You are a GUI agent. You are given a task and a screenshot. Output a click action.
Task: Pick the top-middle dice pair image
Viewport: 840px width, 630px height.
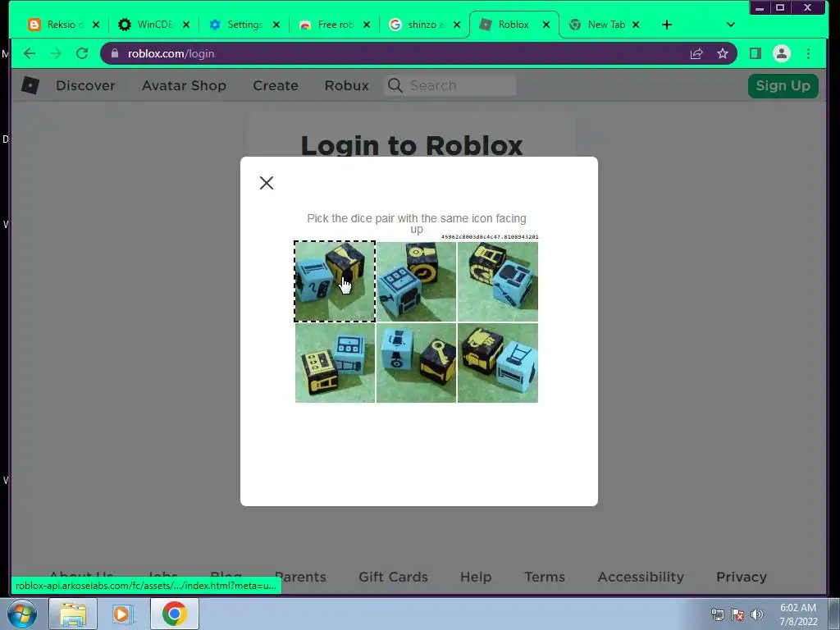click(x=416, y=281)
